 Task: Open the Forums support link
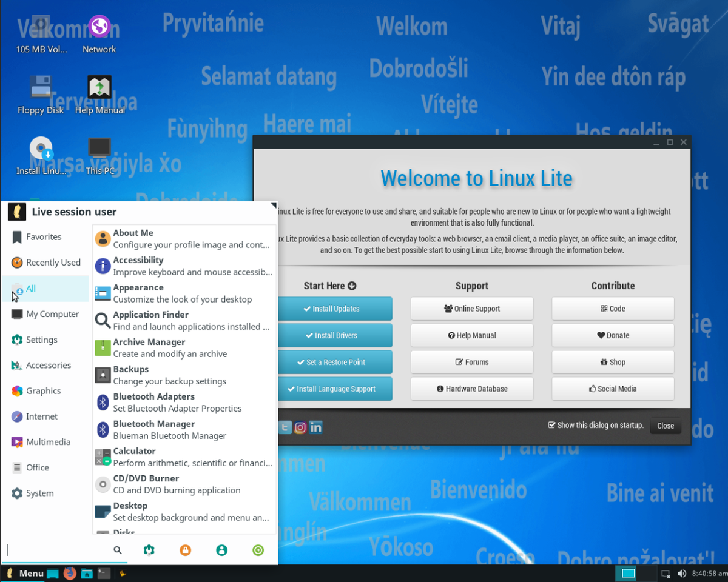472,362
